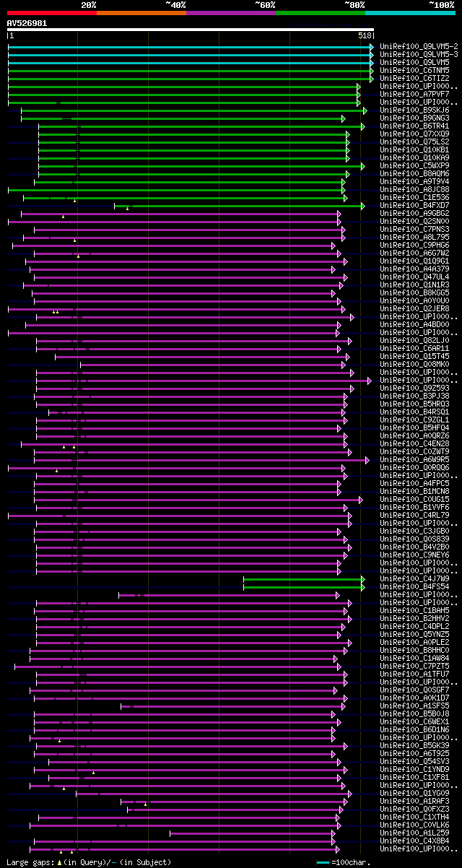Click the hit label UniRef100_B4FXD7
The height and width of the screenshot is (868, 462).
[x=415, y=205]
